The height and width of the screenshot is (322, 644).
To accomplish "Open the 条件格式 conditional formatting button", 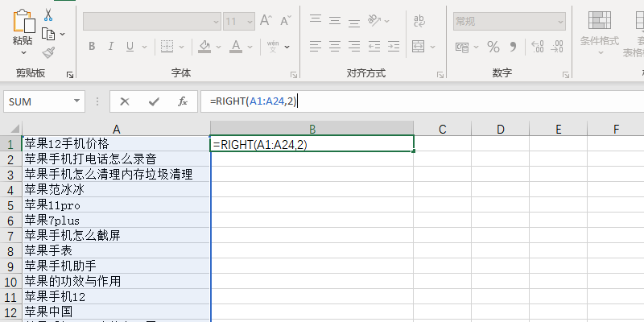I will [600, 33].
